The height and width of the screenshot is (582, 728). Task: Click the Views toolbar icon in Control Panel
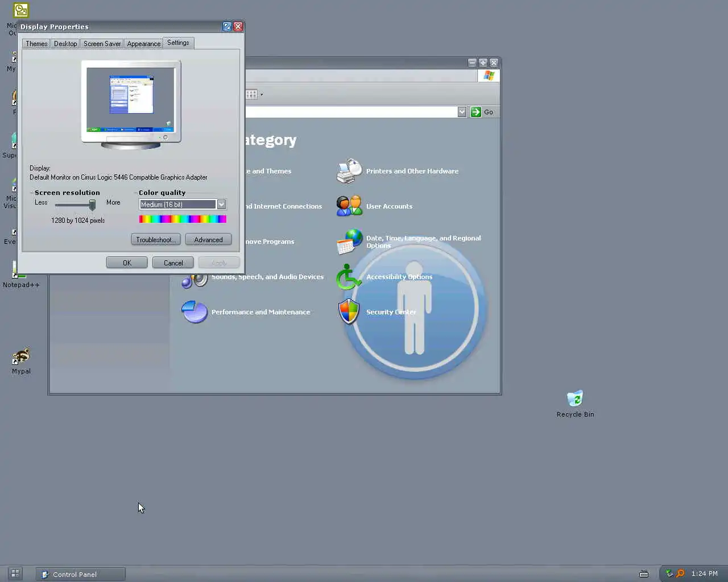point(251,94)
